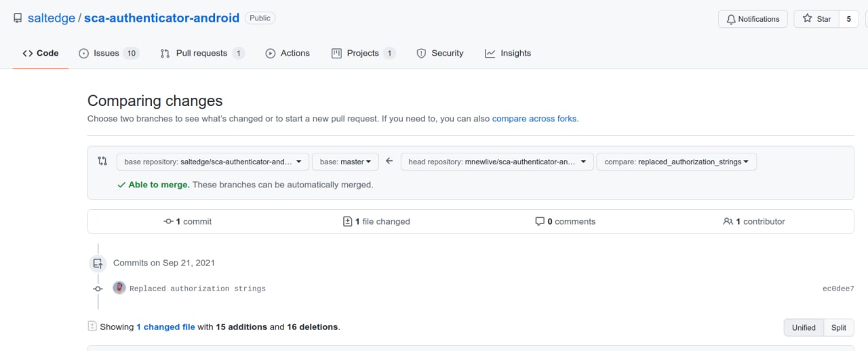The image size is (868, 351).
Task: Click the Actions play icon
Action: (x=271, y=53)
